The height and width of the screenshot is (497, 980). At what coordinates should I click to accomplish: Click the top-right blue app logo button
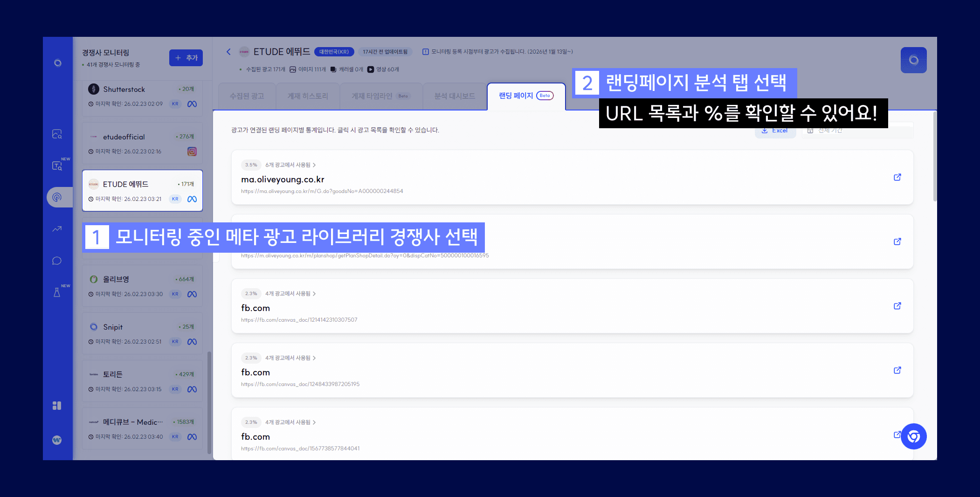(913, 60)
